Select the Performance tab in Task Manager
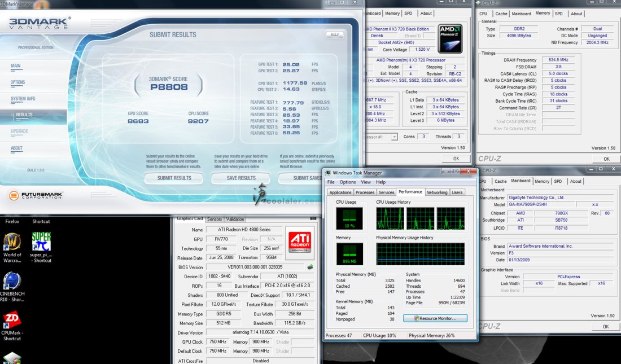The width and height of the screenshot is (621, 364). tap(410, 192)
